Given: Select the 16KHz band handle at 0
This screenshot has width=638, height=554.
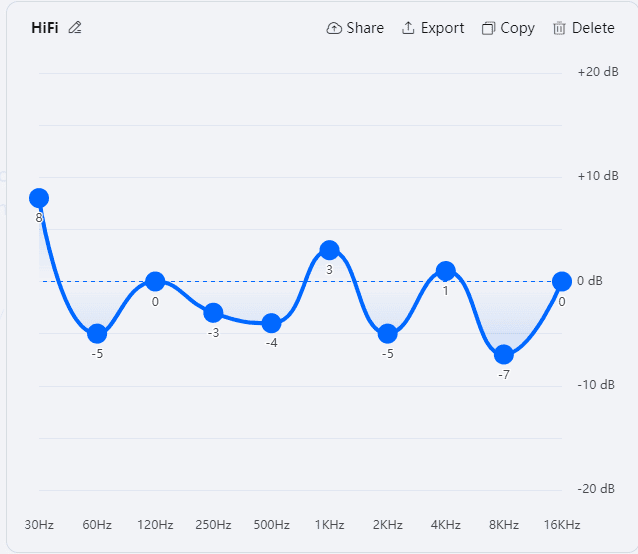Looking at the screenshot, I should click(x=562, y=281).
